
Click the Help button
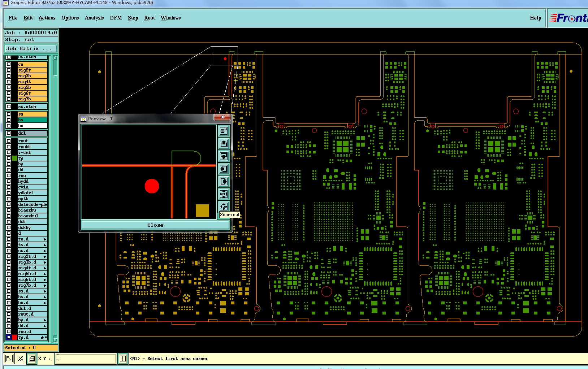click(535, 18)
